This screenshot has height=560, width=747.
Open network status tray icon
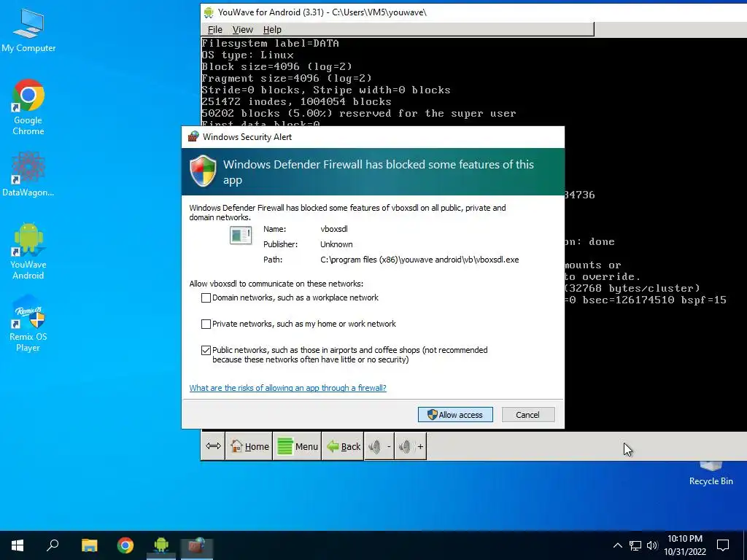point(635,545)
